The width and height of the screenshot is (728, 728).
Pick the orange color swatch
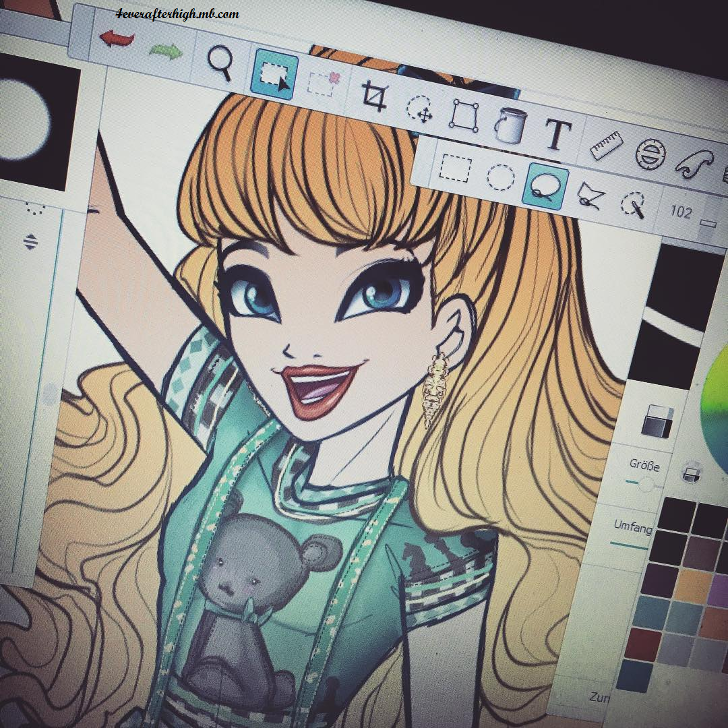pyautogui.click(x=693, y=586)
